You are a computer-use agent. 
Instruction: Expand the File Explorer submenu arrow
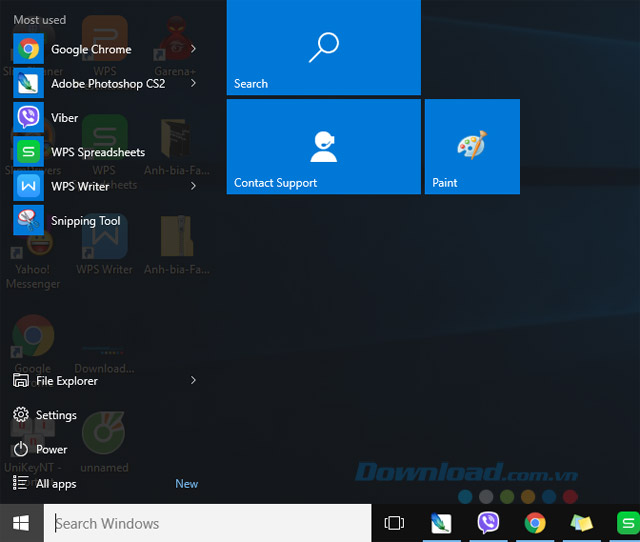point(193,380)
